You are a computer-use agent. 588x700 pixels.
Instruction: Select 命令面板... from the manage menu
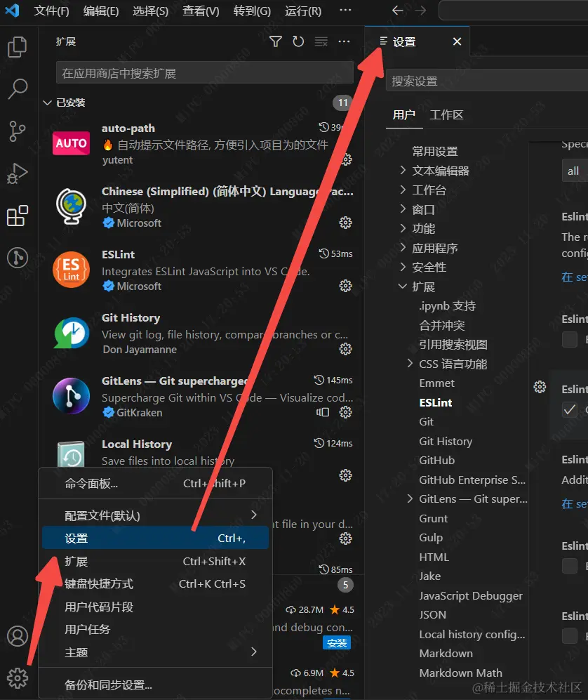pyautogui.click(x=155, y=484)
